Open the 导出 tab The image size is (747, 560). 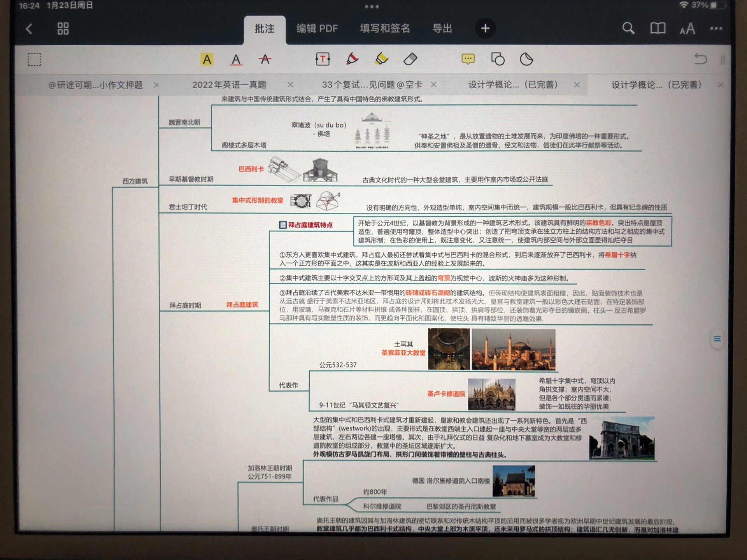pos(442,28)
